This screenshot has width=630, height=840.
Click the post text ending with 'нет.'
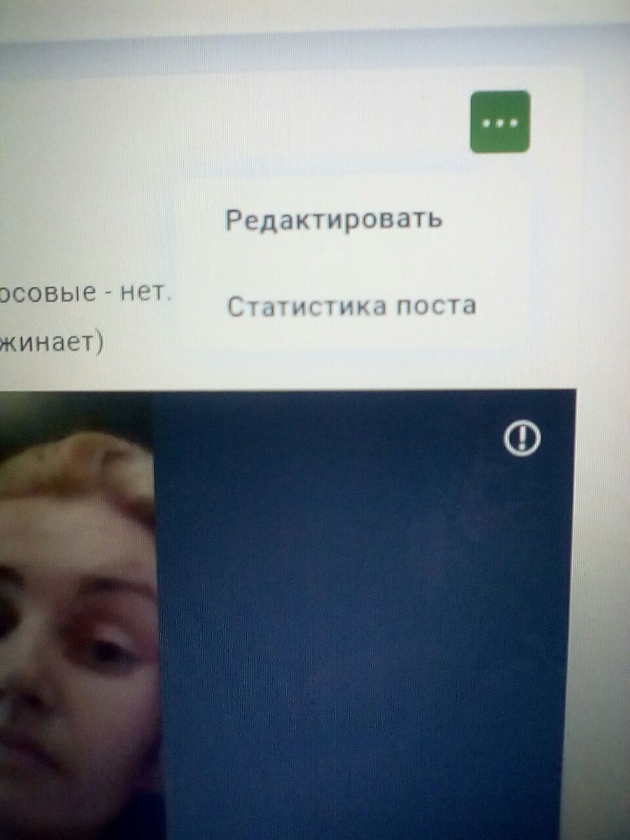[85, 292]
